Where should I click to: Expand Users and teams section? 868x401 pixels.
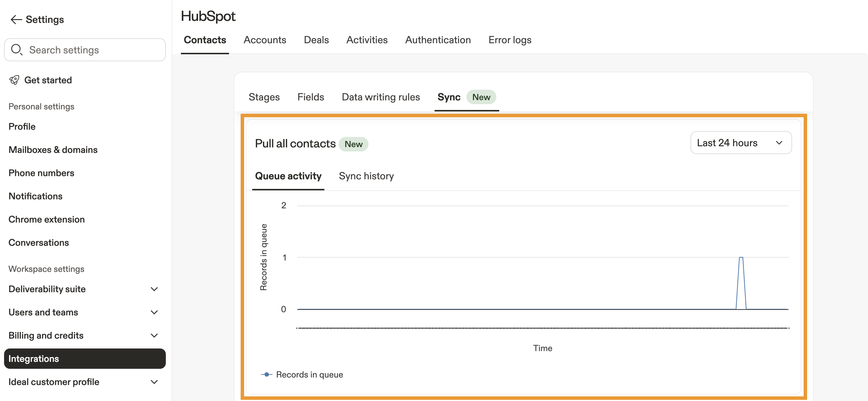pyautogui.click(x=154, y=312)
